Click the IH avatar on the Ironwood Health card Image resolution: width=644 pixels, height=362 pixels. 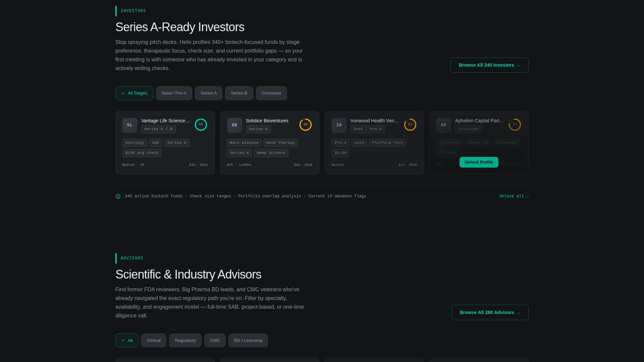(339, 125)
